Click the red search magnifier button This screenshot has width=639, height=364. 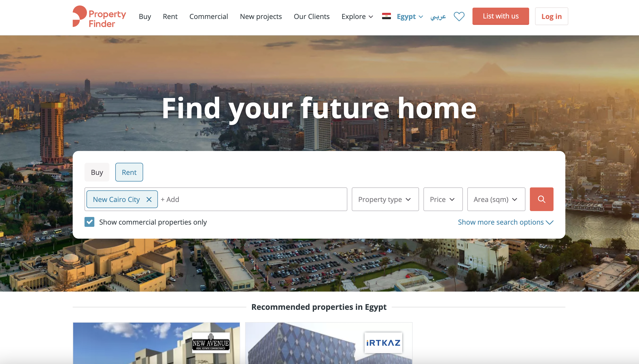coord(541,199)
